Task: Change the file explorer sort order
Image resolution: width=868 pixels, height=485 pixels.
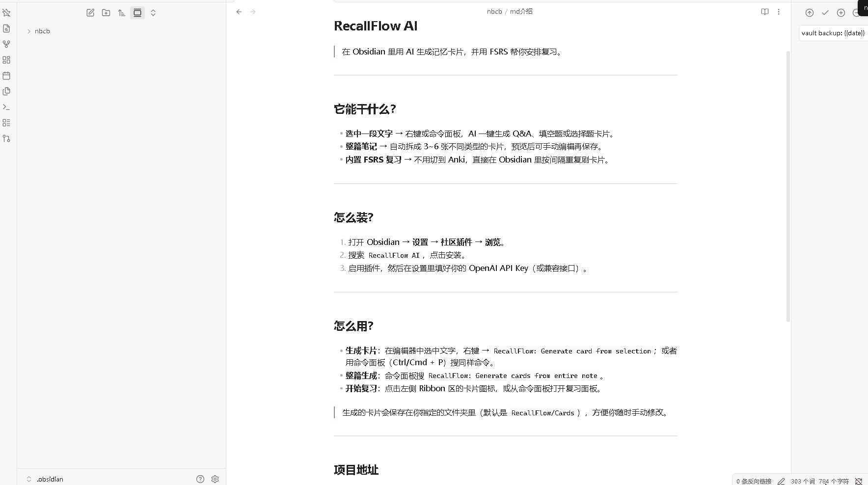Action: click(x=122, y=13)
